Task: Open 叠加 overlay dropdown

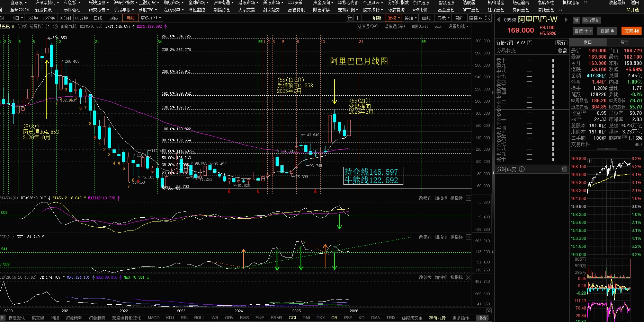Action: (x=410, y=18)
